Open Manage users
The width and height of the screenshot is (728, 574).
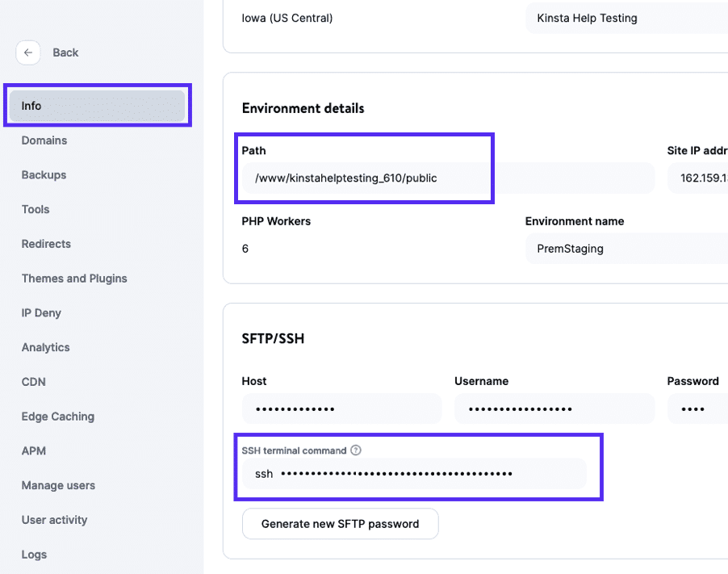58,485
